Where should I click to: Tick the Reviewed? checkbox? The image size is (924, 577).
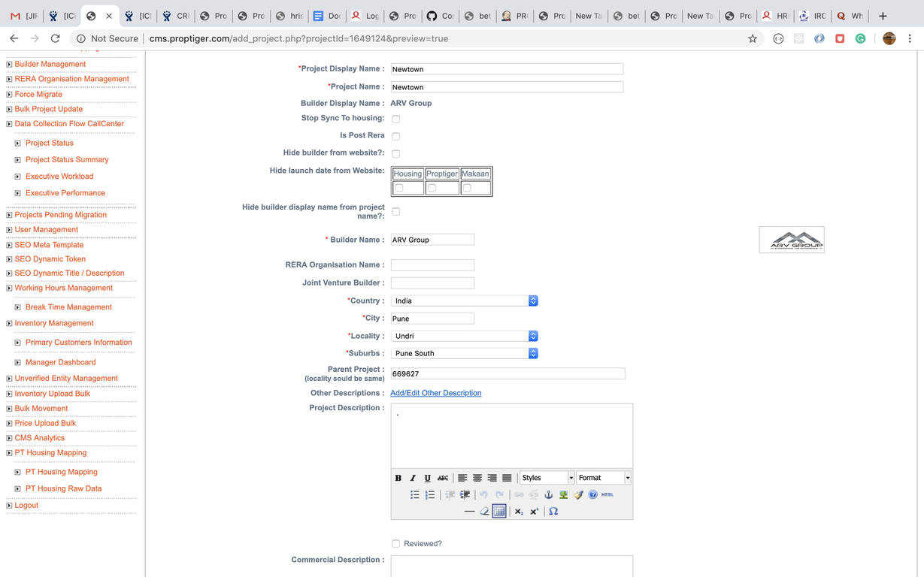point(395,544)
